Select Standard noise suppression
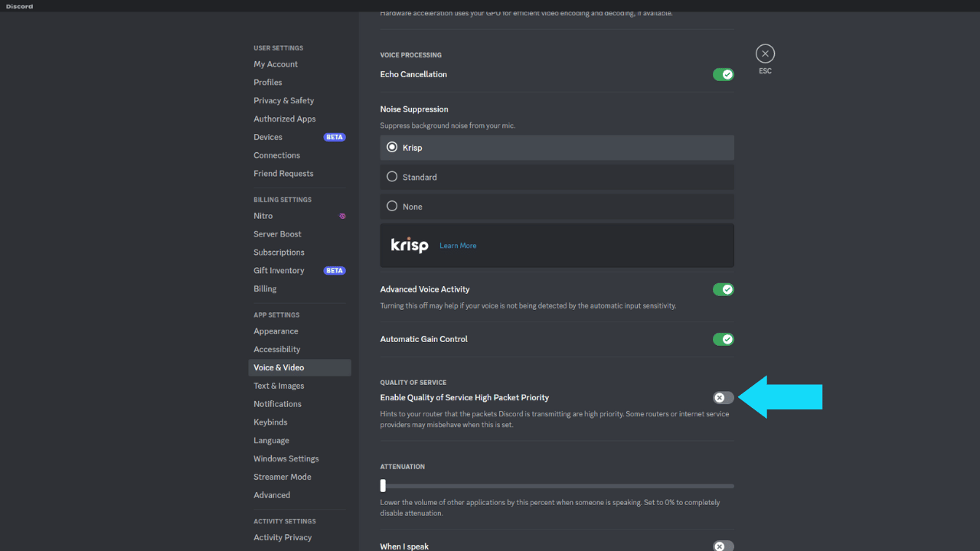980x551 pixels. [x=557, y=177]
